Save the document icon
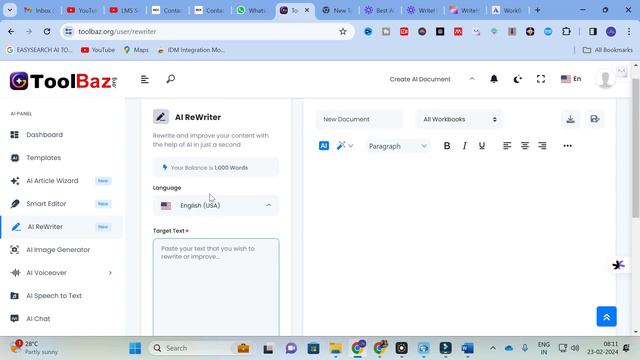 594,119
